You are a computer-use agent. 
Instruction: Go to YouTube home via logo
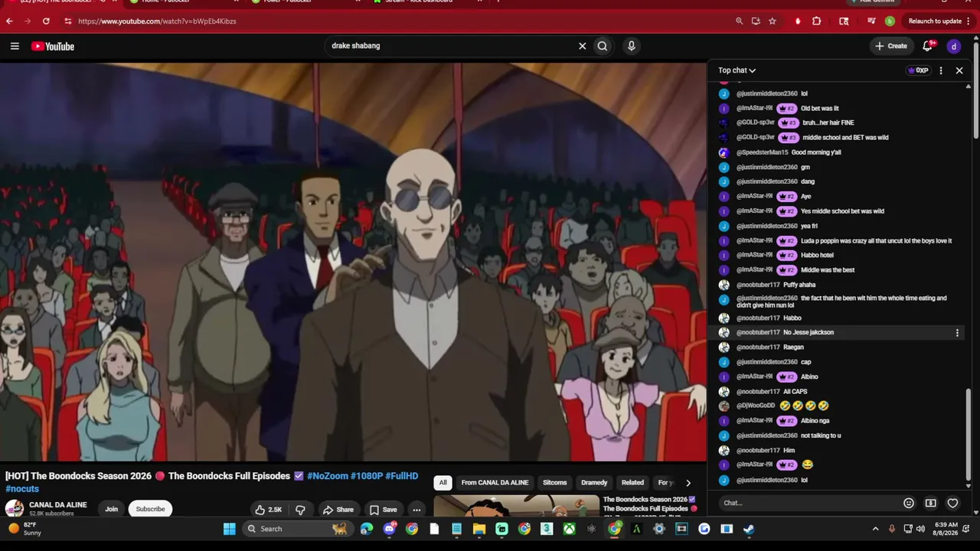pyautogui.click(x=53, y=46)
